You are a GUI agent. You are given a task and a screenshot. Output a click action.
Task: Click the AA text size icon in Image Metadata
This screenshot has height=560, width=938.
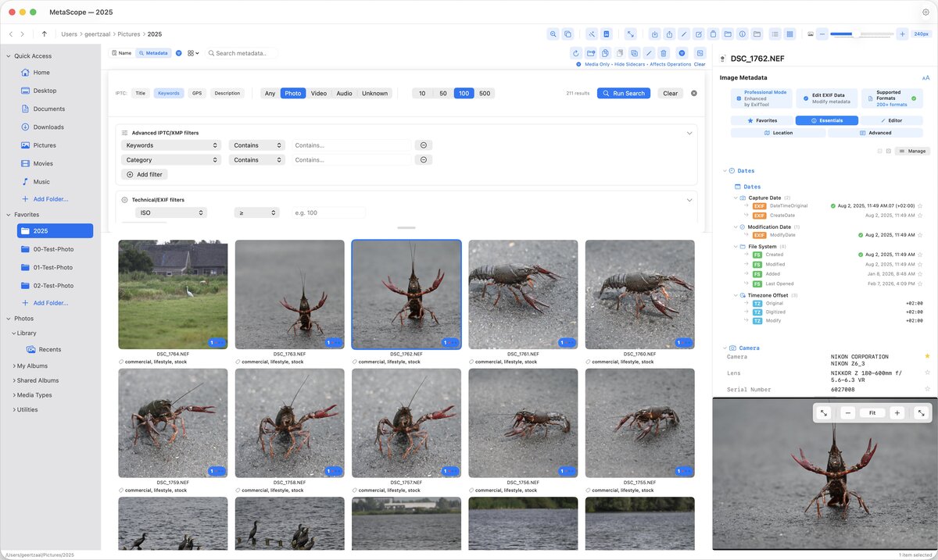(925, 78)
